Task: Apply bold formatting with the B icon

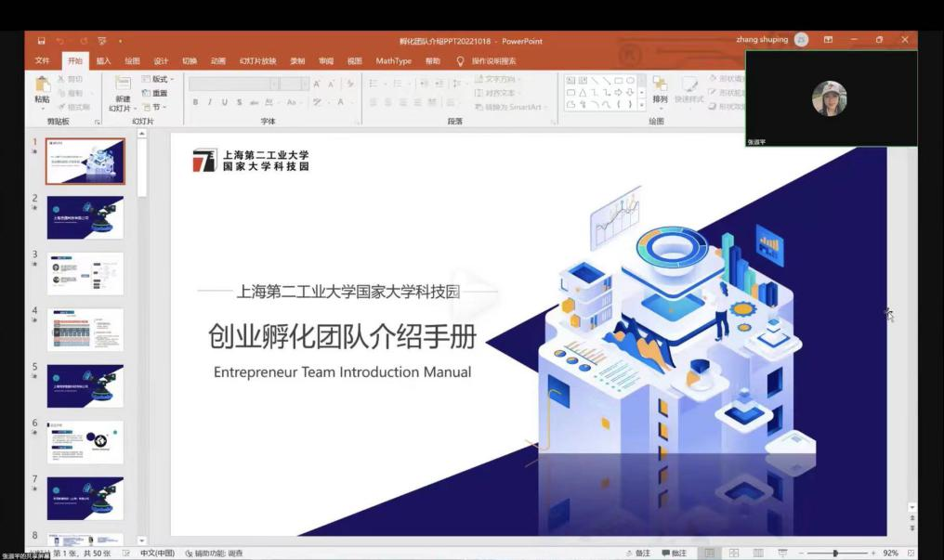Action: [196, 102]
